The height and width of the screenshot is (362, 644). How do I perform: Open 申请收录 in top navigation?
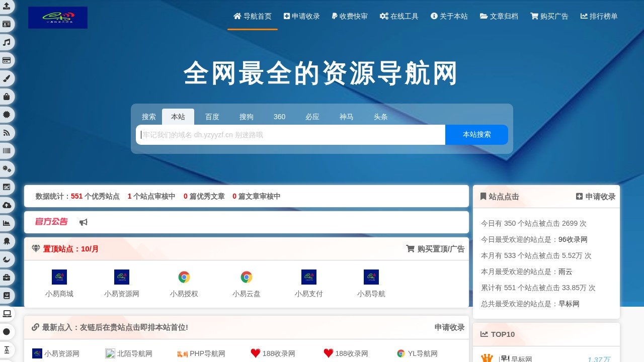click(302, 16)
